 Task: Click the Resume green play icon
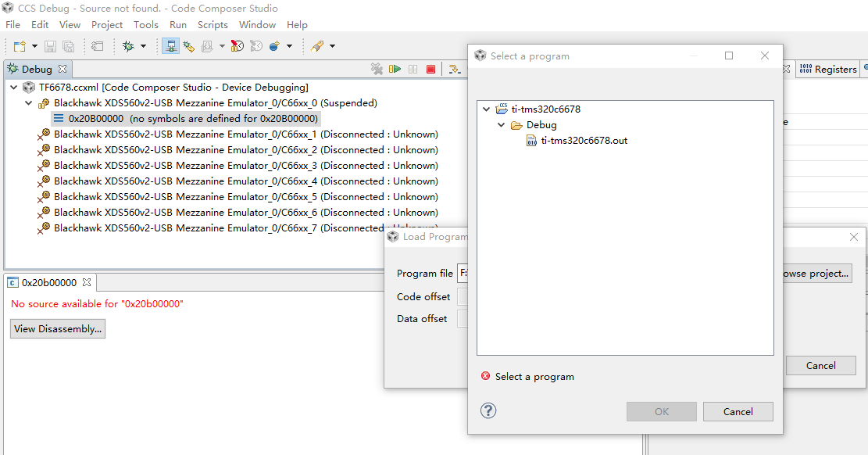(x=395, y=70)
